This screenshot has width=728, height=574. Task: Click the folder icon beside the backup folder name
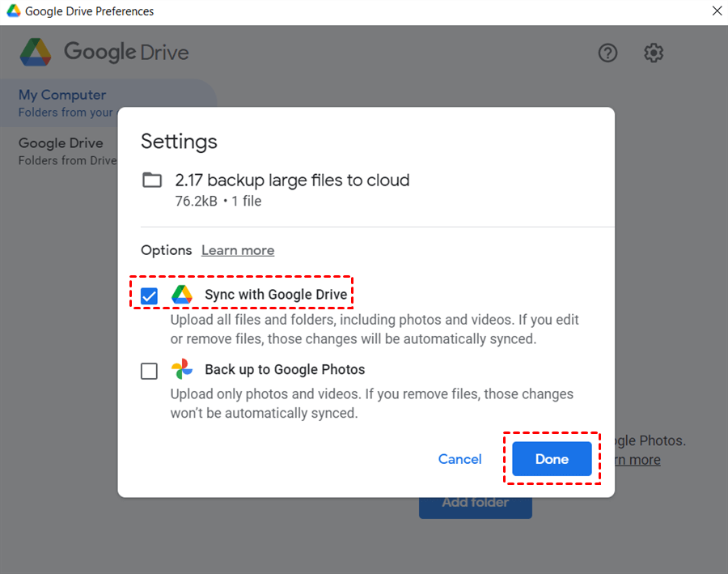[x=152, y=180]
